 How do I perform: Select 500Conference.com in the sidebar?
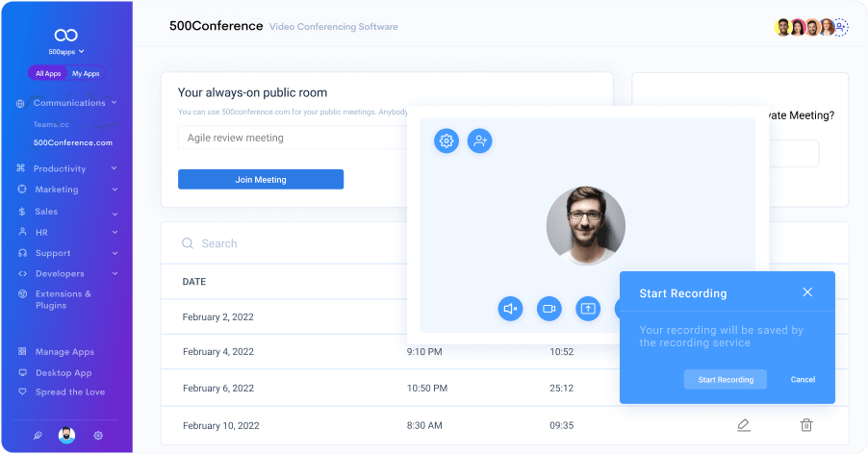72,142
